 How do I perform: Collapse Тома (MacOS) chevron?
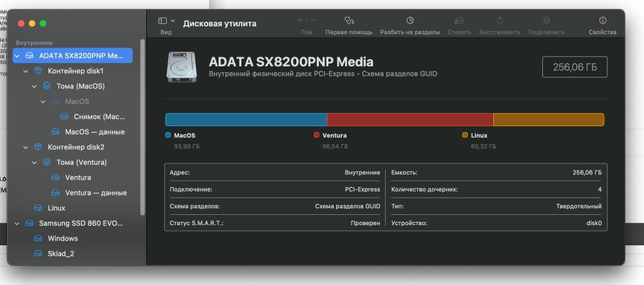point(35,86)
